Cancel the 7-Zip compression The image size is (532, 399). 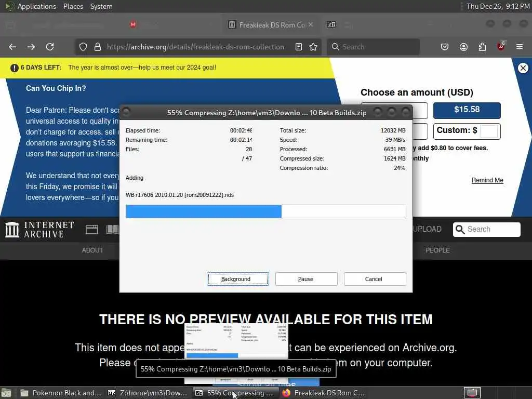[375, 279]
